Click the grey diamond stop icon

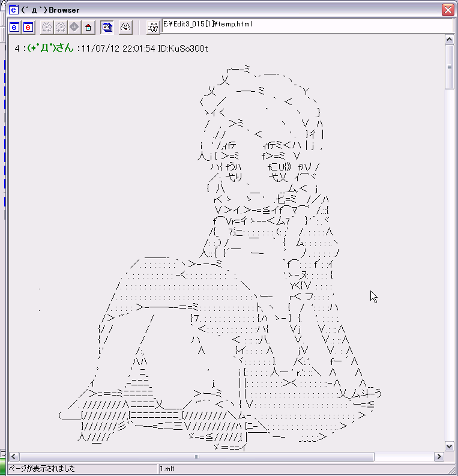tap(74, 28)
